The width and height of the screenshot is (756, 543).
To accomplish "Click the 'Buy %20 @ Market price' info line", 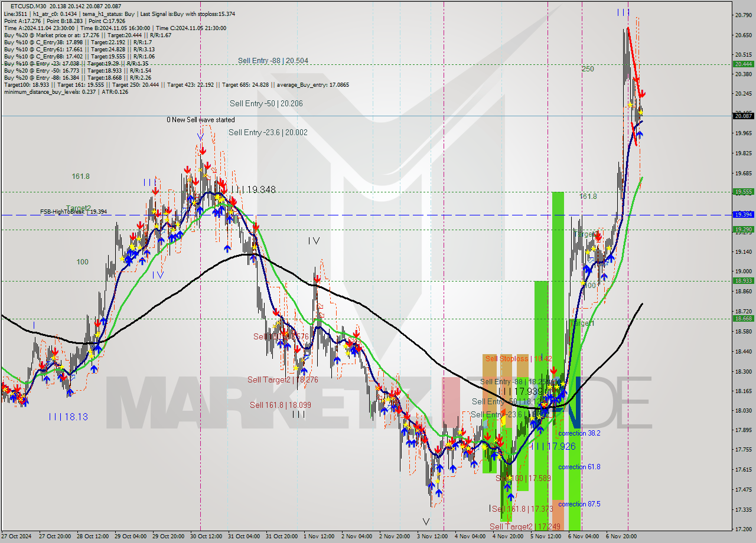I will [87, 35].
